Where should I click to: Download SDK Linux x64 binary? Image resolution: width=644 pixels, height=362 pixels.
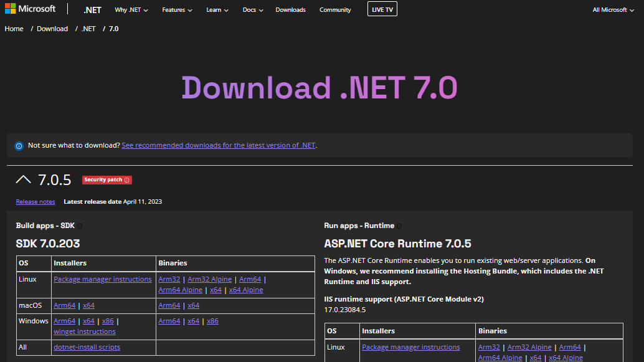[x=215, y=290]
